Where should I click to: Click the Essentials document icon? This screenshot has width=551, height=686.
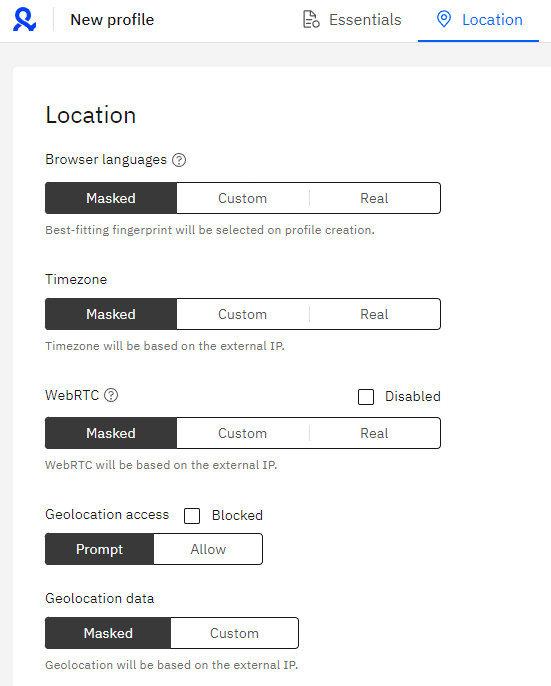(x=311, y=20)
